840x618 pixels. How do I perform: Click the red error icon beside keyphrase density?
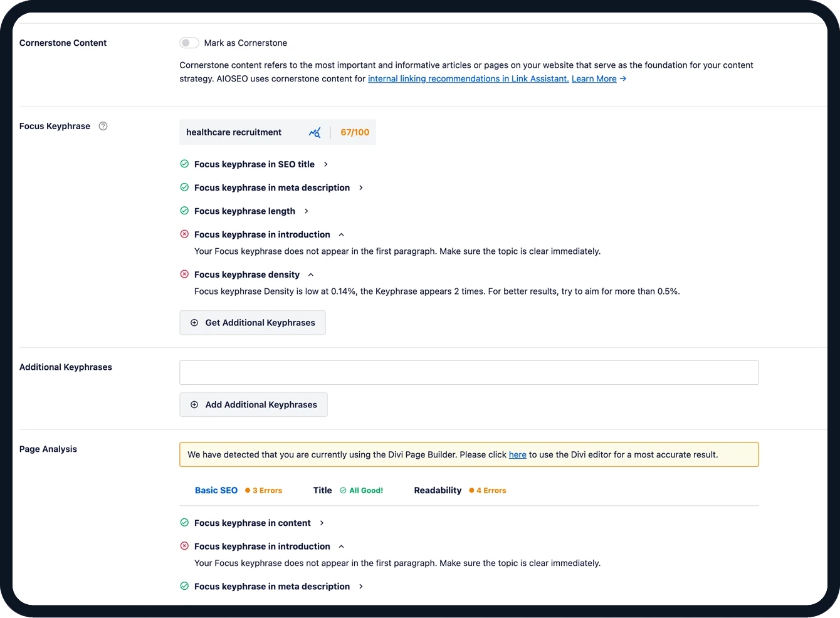(x=184, y=275)
